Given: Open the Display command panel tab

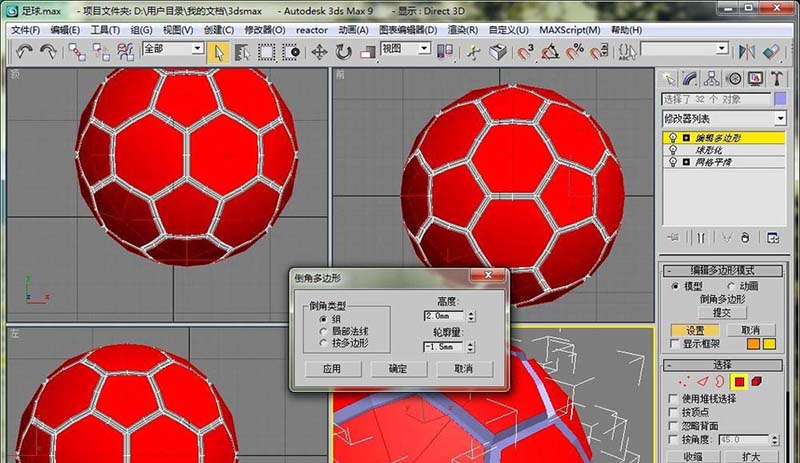Looking at the screenshot, I should pos(755,79).
